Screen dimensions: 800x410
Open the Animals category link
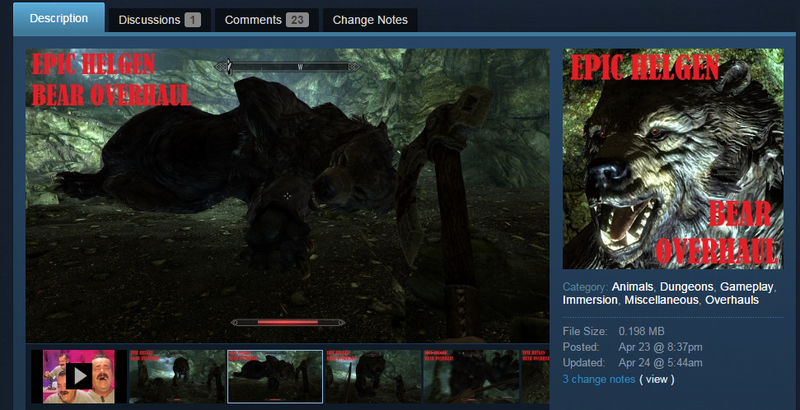tap(632, 287)
